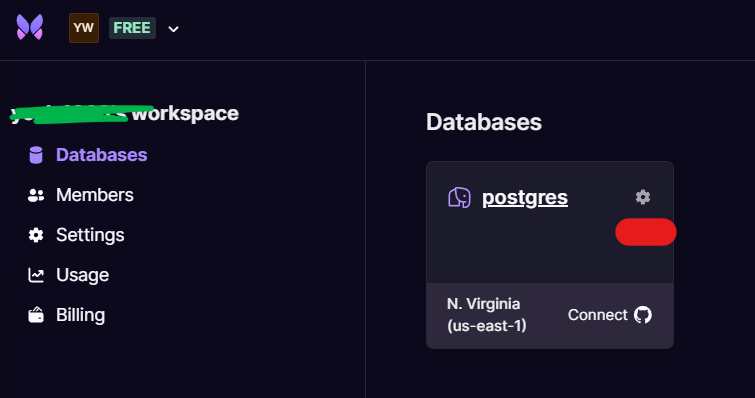Open the postgres database link
This screenshot has height=398, width=755.
(x=525, y=197)
